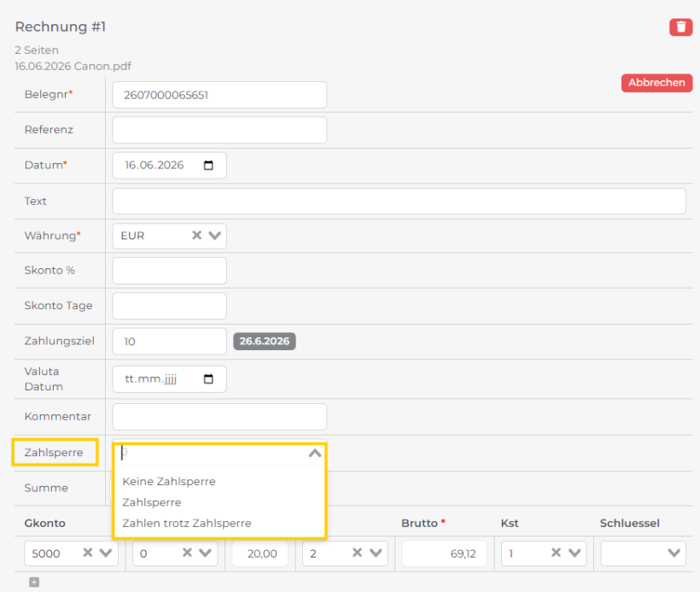The image size is (700, 592).
Task: Focus the Referenz input field
Action: [x=219, y=130]
